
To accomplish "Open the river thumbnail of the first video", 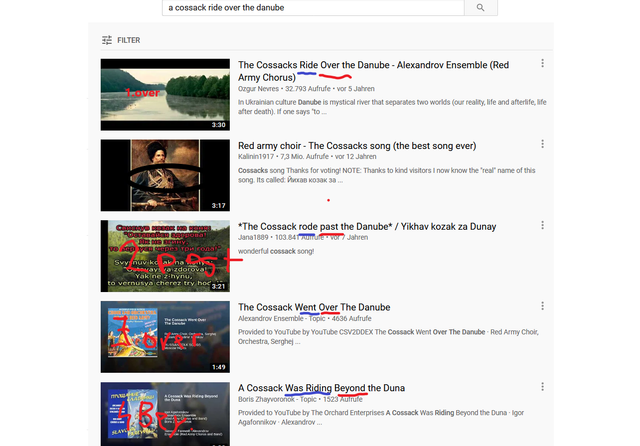I will click(x=165, y=95).
